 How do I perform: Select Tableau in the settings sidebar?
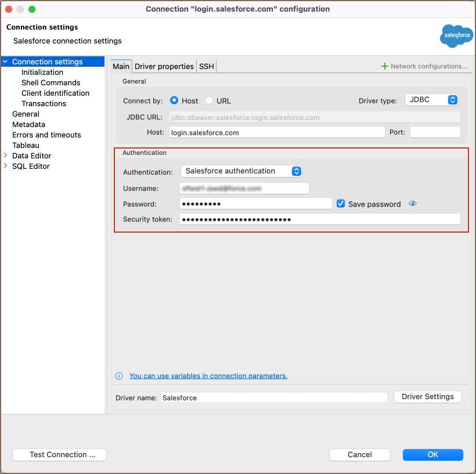(x=25, y=145)
